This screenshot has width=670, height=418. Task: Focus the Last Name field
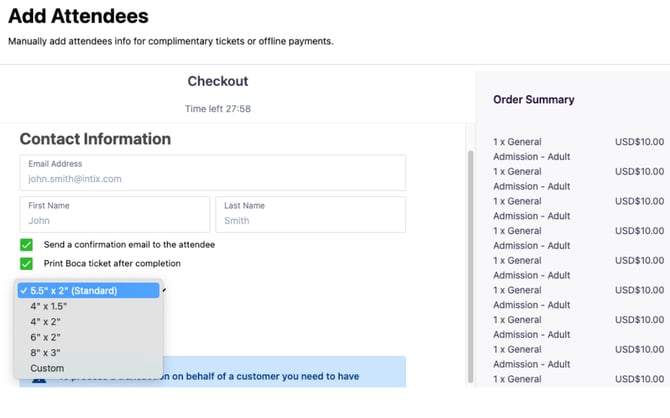(x=311, y=215)
